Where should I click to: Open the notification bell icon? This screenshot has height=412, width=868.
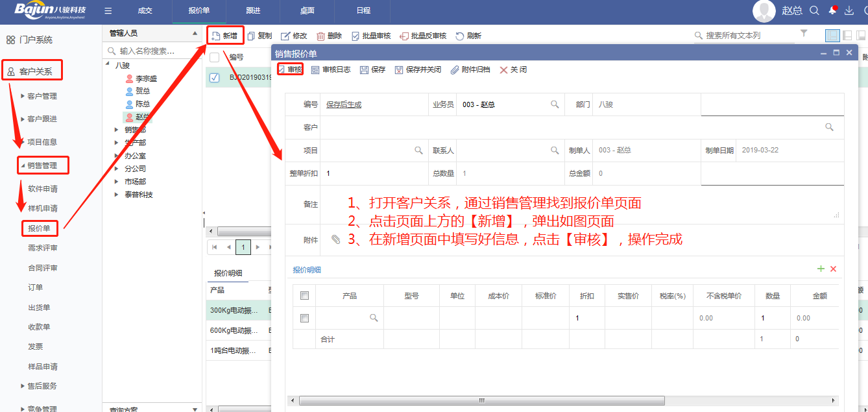(832, 10)
